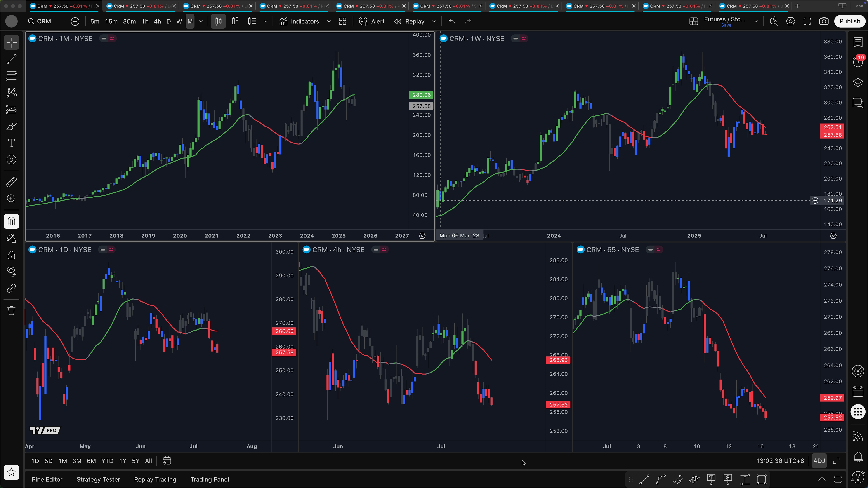This screenshot has width=868, height=488.
Task: Open the chats panel icon
Action: 858,103
